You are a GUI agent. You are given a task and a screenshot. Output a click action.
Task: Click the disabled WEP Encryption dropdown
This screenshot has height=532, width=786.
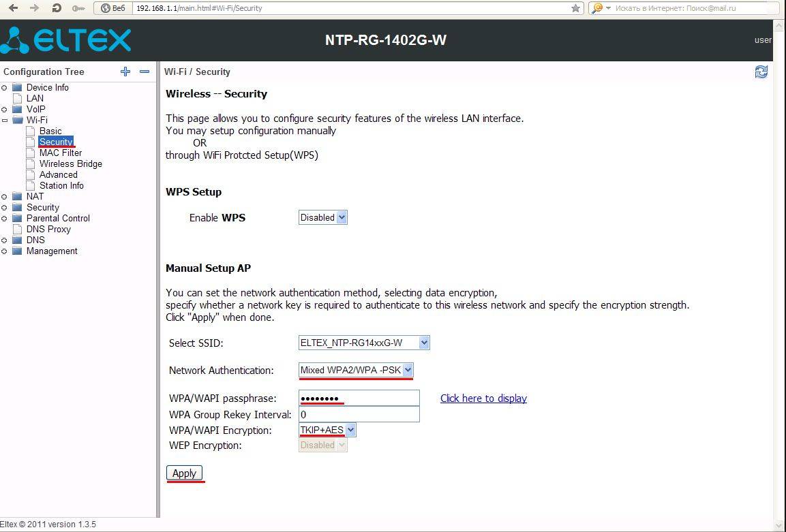point(323,445)
